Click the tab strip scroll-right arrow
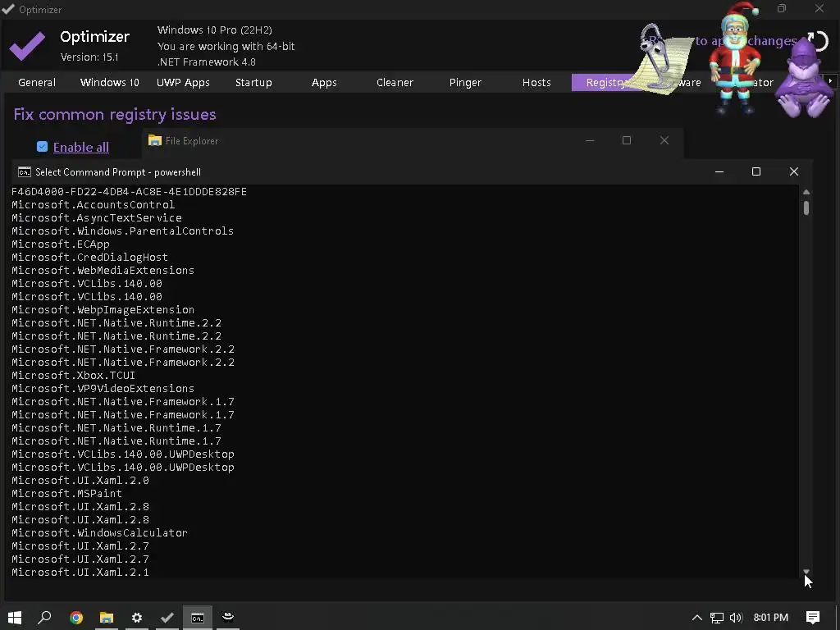840x630 pixels. click(830, 81)
